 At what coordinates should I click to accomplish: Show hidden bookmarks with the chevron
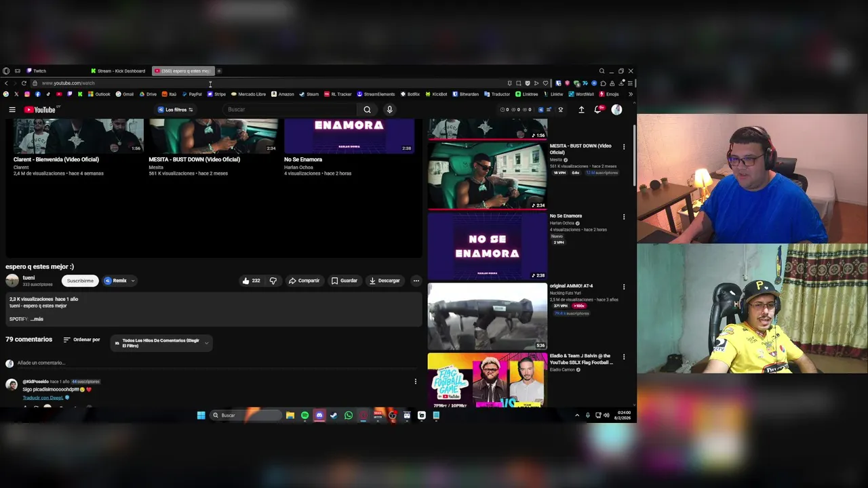pos(631,94)
